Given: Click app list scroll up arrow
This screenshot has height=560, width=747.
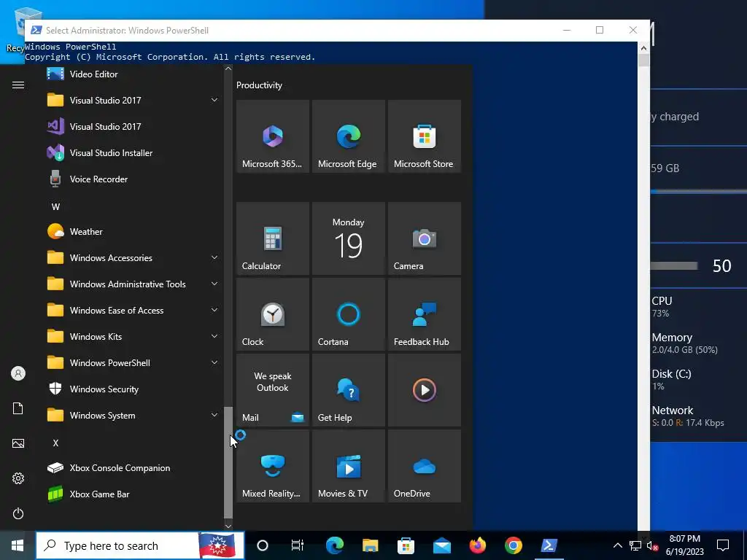Looking at the screenshot, I should click(x=228, y=69).
